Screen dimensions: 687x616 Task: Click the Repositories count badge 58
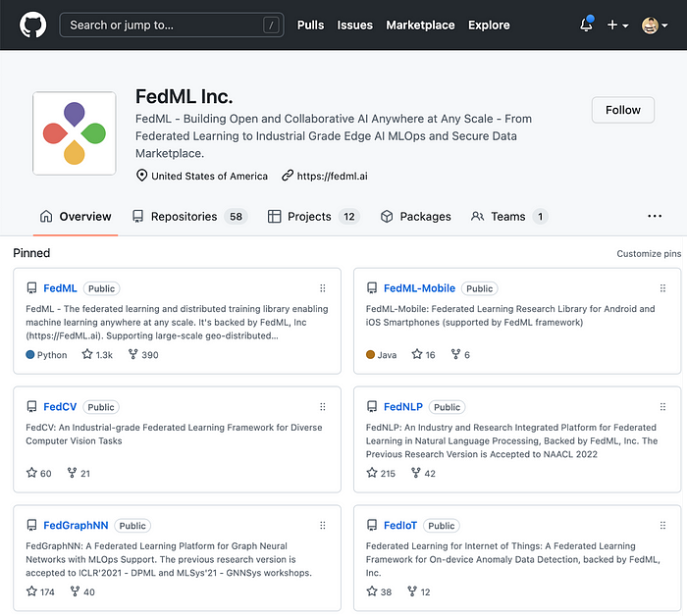tap(236, 216)
